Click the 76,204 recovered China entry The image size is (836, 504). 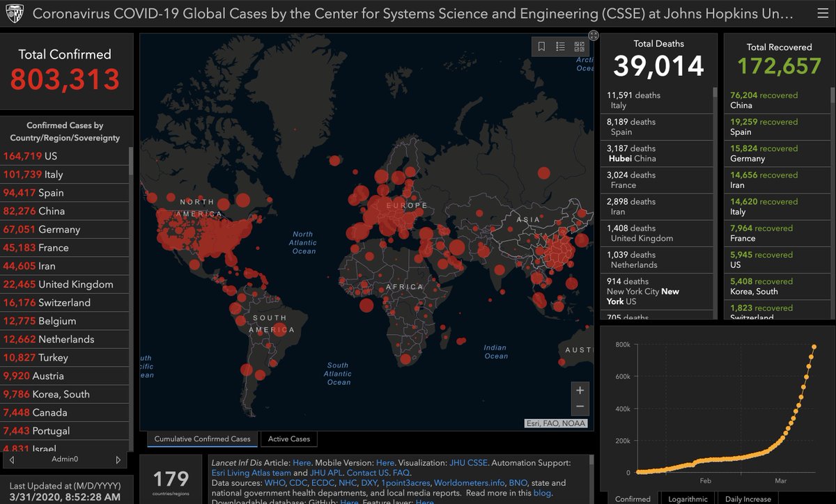click(776, 100)
